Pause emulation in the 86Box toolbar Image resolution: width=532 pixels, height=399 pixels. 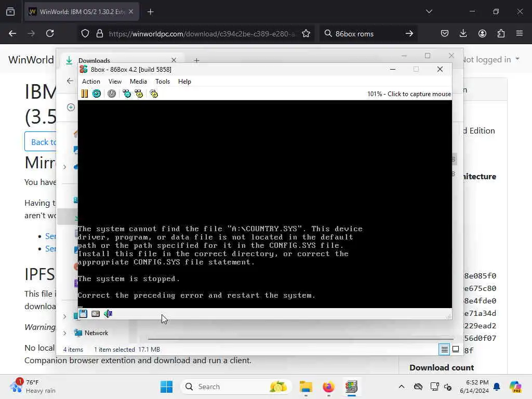(85, 94)
